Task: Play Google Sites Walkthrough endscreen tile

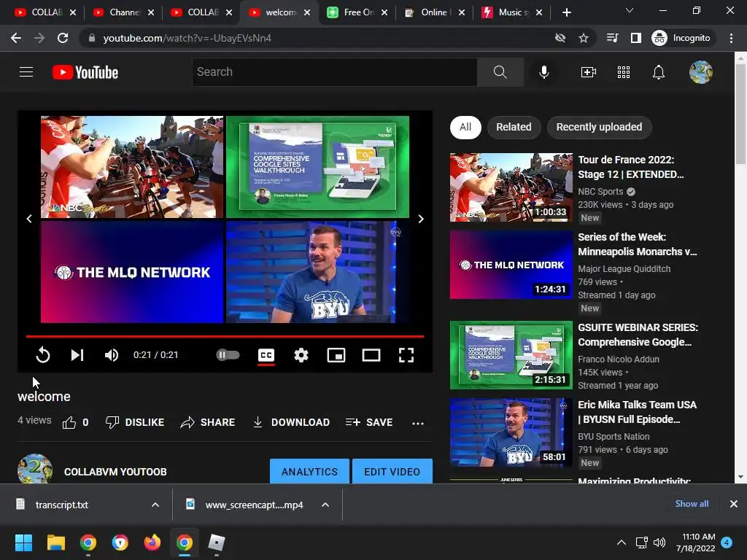Action: click(x=318, y=167)
